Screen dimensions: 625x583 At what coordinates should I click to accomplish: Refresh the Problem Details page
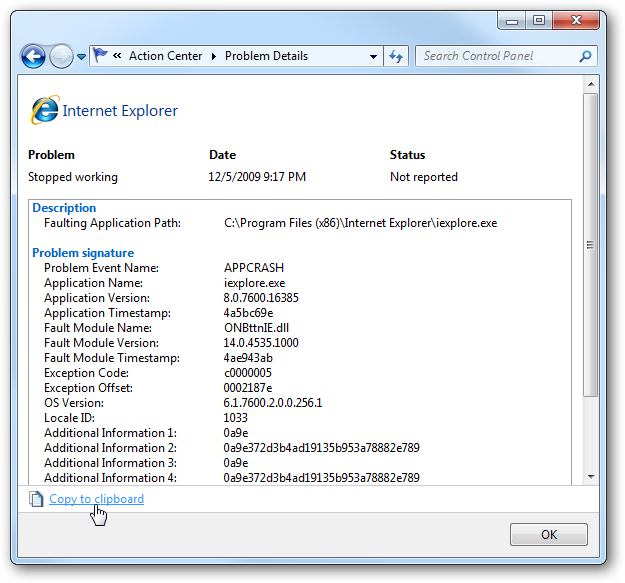396,56
